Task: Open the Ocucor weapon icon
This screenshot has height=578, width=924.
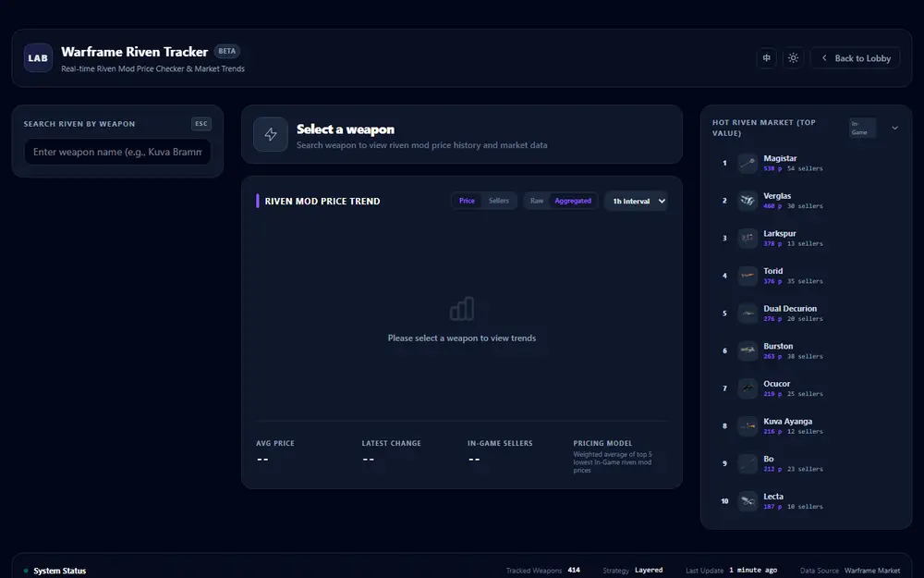Action: point(748,388)
